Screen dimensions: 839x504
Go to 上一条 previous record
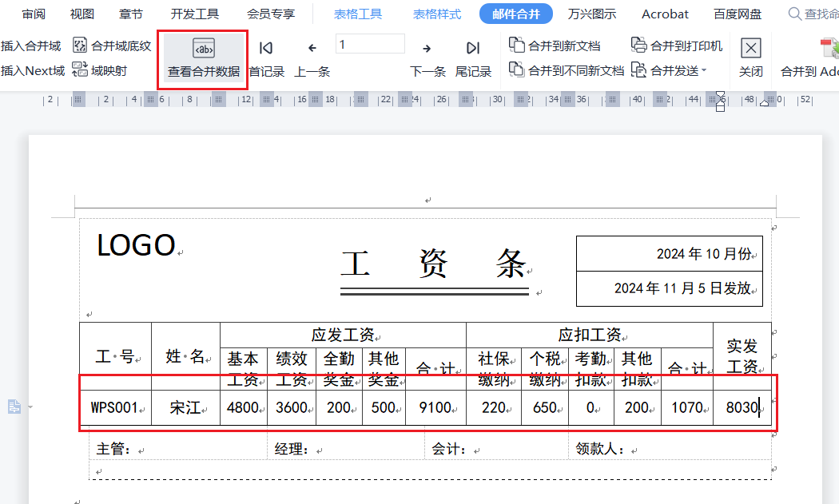312,49
